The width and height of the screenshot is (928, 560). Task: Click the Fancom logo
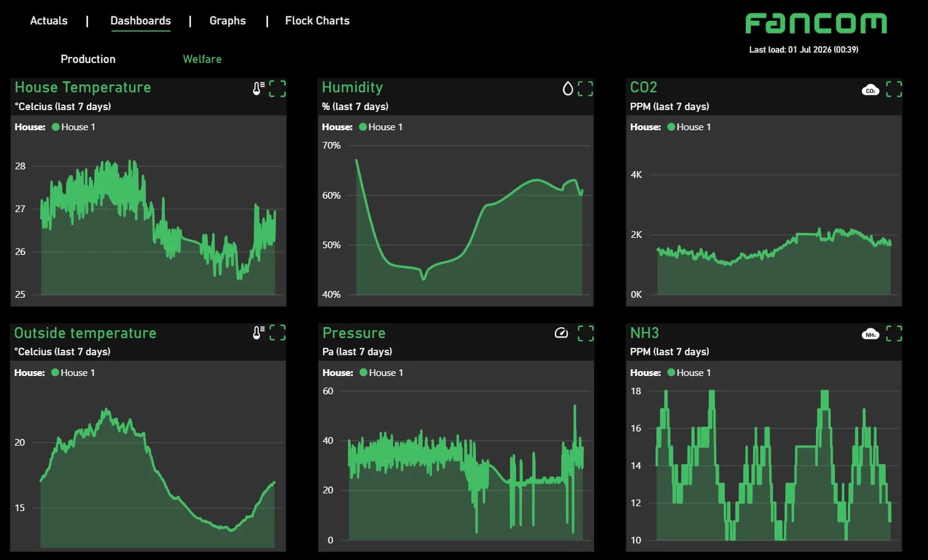point(816,24)
